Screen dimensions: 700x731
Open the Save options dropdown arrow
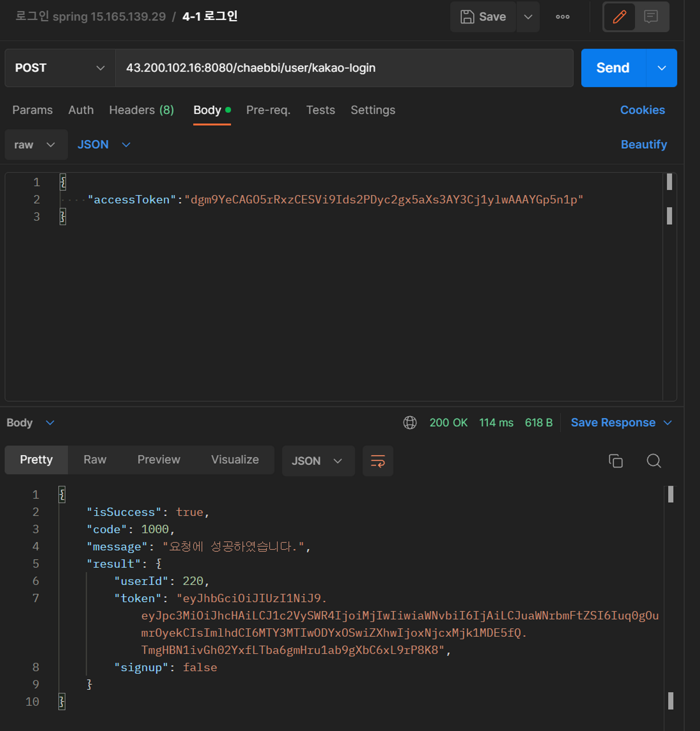(528, 17)
